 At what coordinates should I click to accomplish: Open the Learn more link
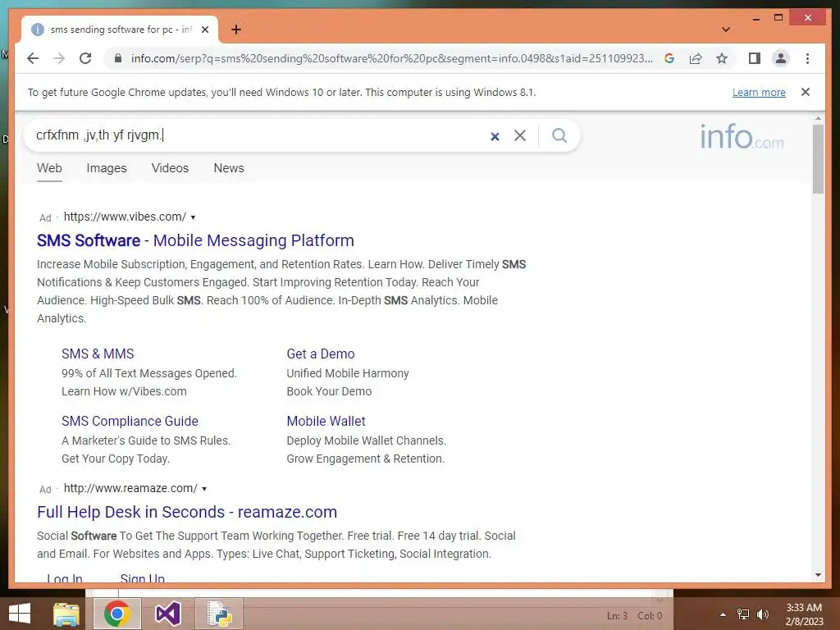[759, 92]
